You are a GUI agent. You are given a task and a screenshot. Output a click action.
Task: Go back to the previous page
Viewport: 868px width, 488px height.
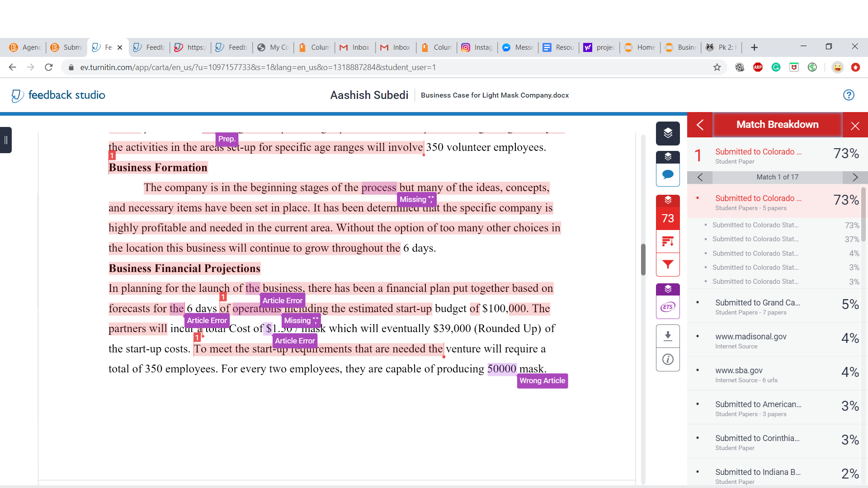tap(12, 67)
